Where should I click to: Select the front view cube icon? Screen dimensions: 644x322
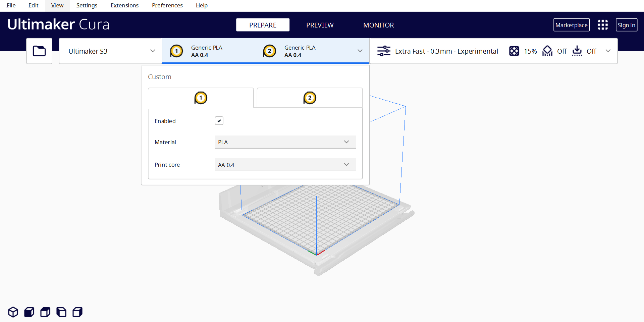[29, 312]
